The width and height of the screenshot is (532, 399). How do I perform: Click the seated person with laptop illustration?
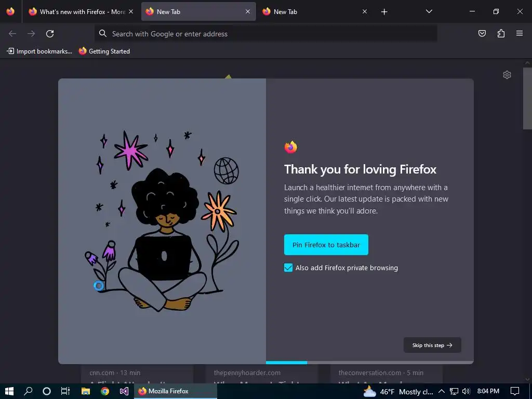pyautogui.click(x=162, y=239)
